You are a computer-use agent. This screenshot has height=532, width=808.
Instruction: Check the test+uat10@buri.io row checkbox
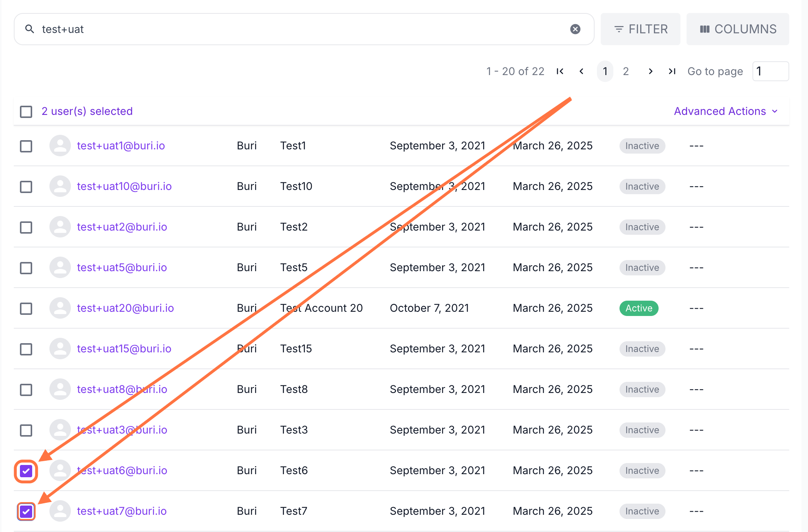[x=26, y=187]
